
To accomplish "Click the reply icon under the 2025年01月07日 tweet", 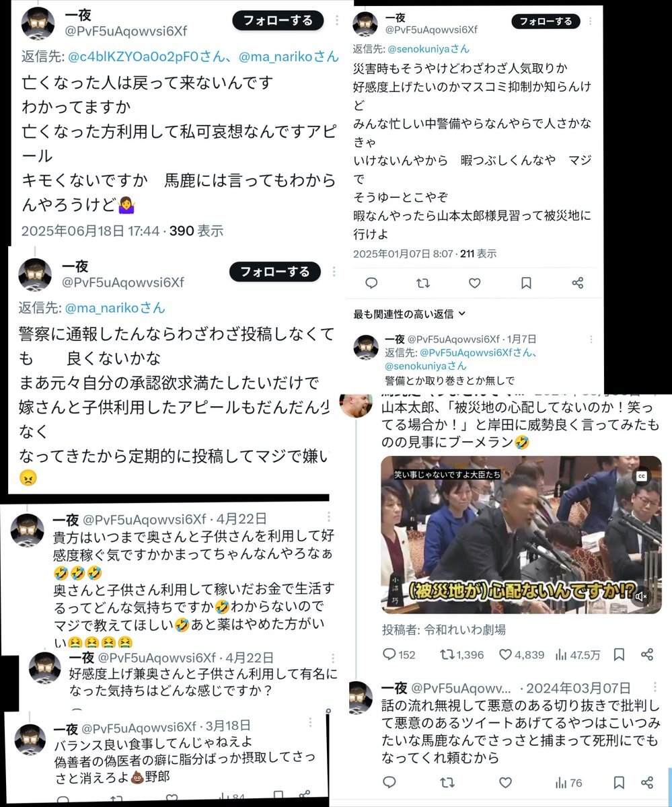I will pos(371,284).
